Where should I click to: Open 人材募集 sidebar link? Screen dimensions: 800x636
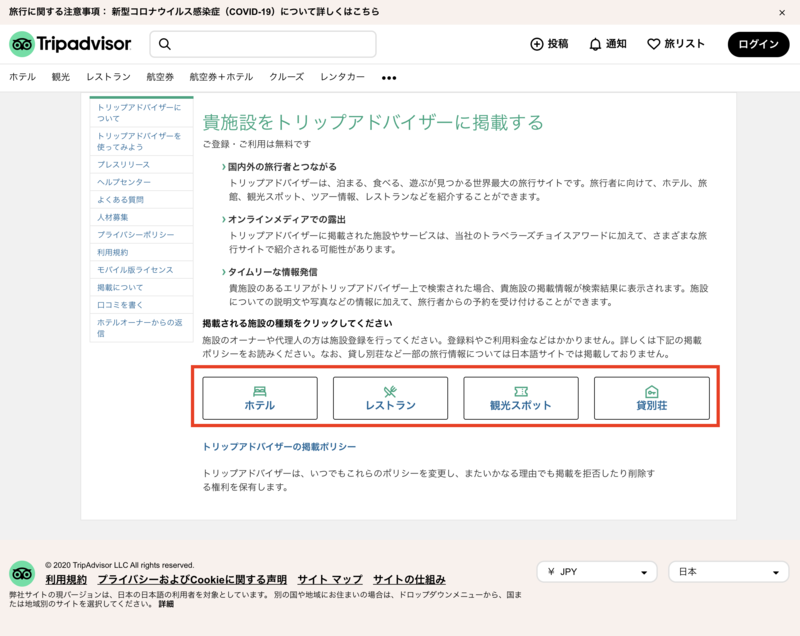pyautogui.click(x=113, y=217)
